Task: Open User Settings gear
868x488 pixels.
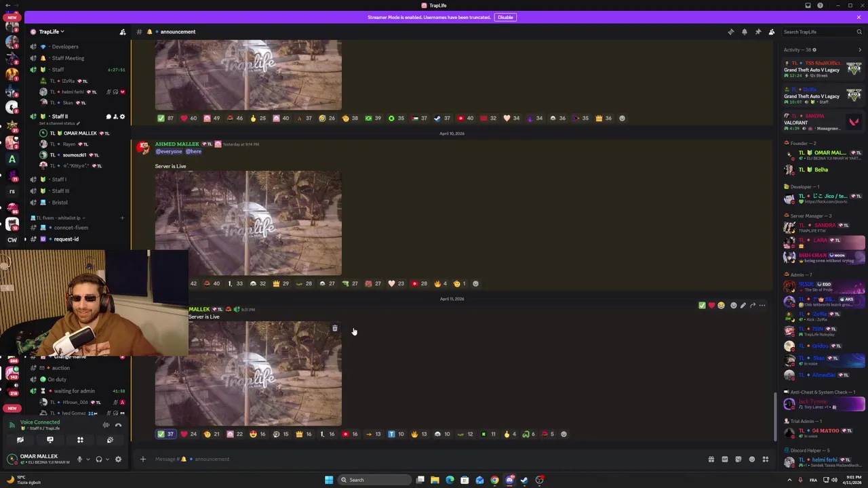Action: click(118, 460)
